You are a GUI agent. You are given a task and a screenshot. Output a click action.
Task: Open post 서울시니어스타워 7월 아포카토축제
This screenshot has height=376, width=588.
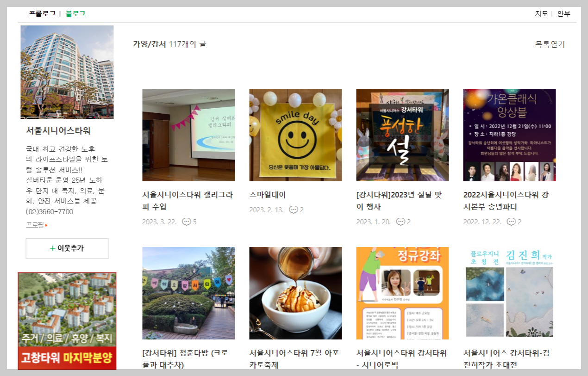294,359
